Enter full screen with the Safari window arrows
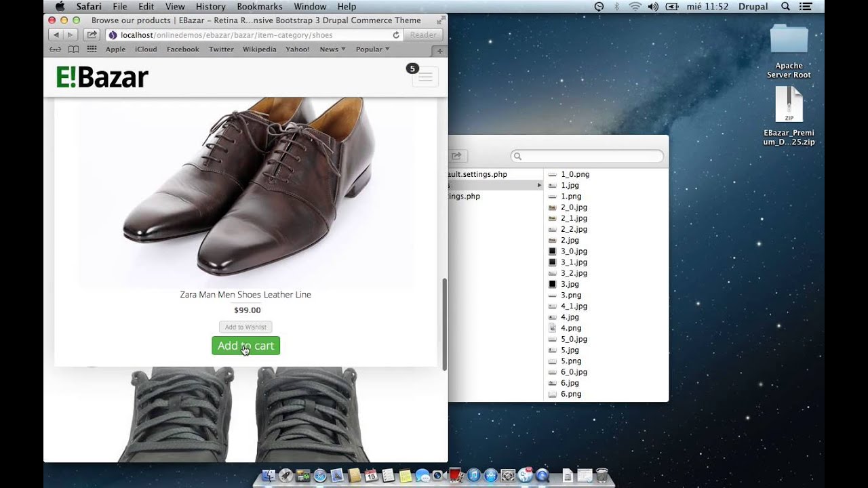 (x=440, y=20)
